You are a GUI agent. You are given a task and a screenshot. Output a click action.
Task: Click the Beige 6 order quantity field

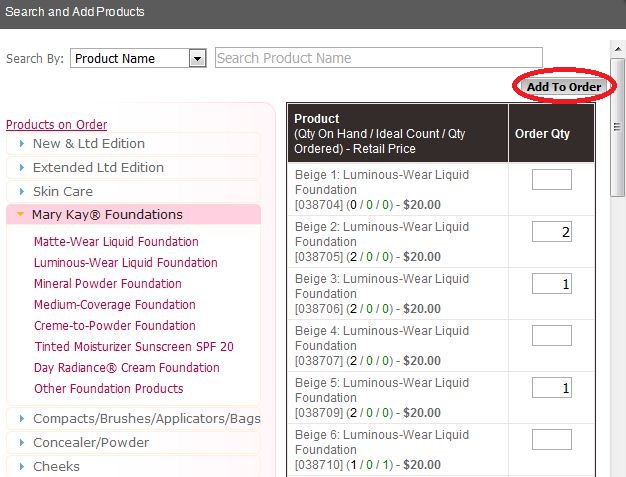click(x=552, y=439)
